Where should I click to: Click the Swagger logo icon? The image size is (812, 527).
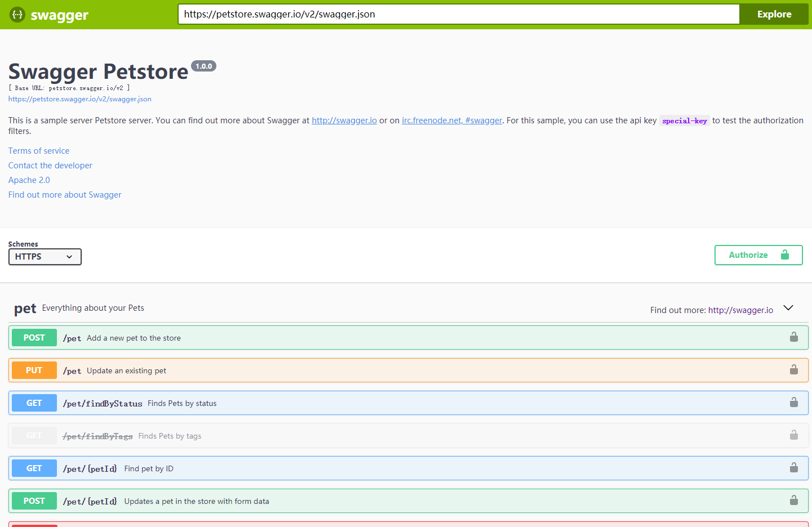[x=17, y=15]
